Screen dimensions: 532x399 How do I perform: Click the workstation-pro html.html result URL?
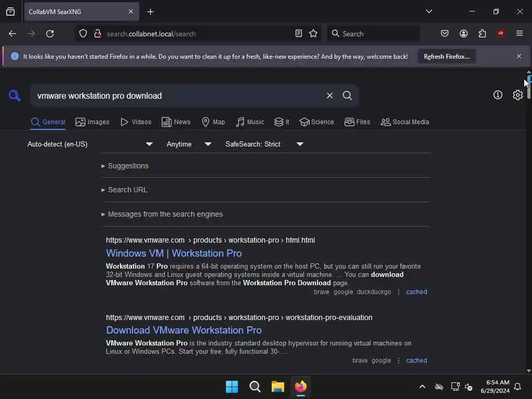(210, 240)
